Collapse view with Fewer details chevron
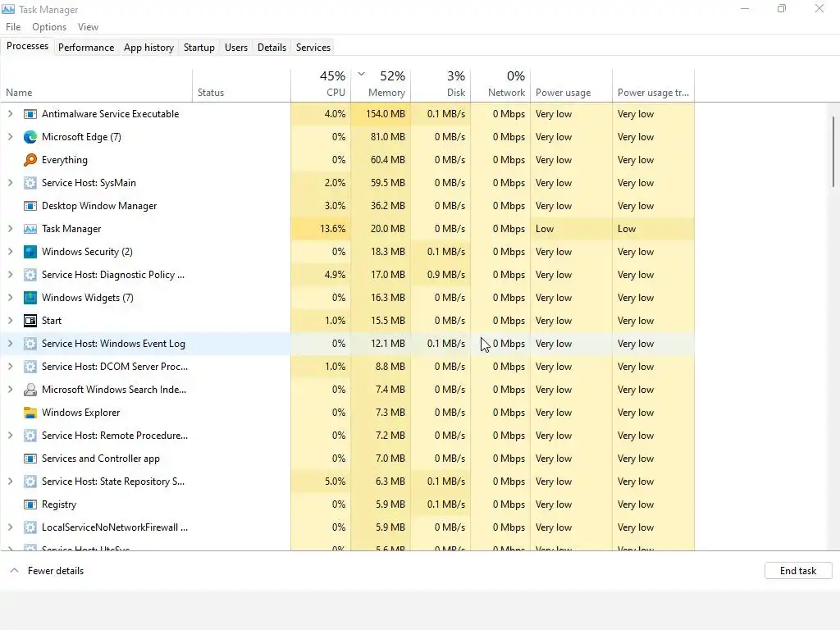Viewport: 840px width, 630px height. [15, 571]
